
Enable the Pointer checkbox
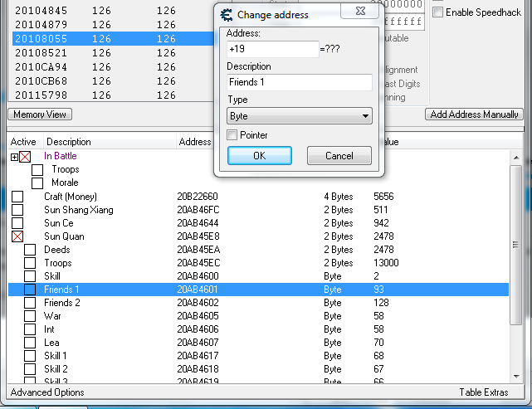[x=233, y=135]
